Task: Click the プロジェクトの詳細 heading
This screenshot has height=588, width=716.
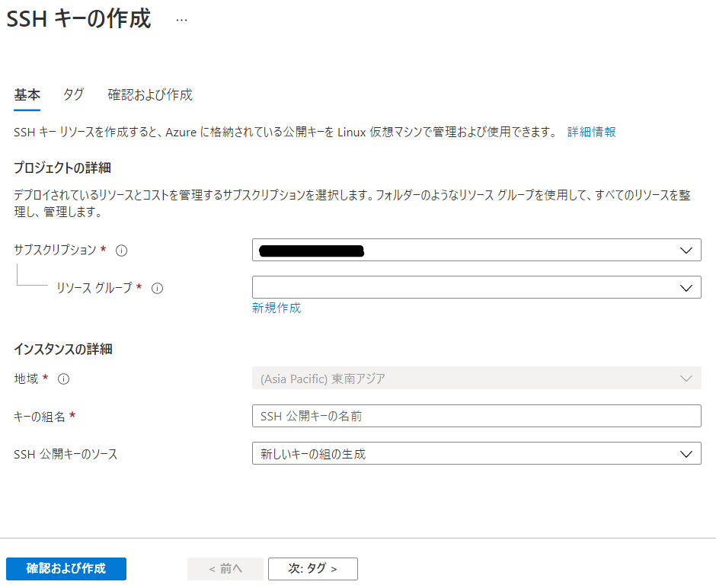Action: click(x=62, y=168)
